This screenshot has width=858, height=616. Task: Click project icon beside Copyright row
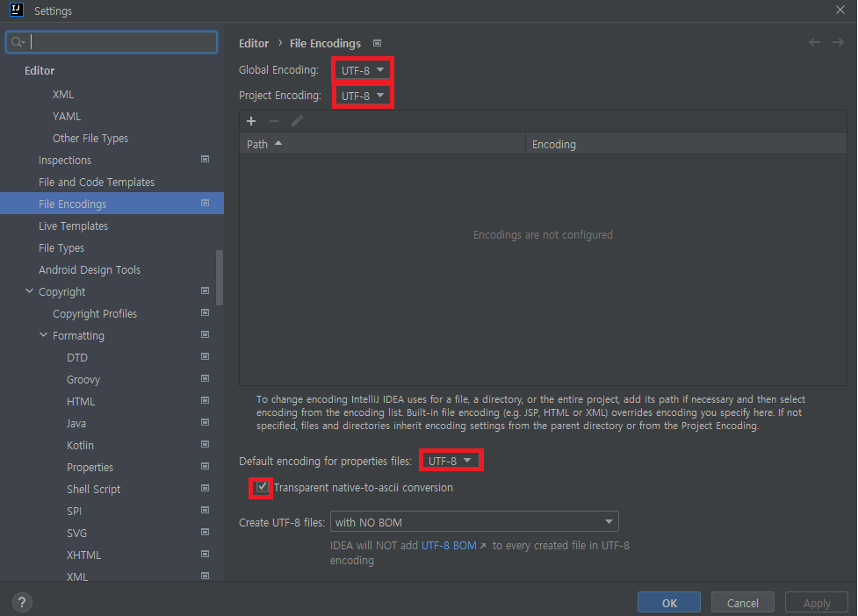pos(205,290)
